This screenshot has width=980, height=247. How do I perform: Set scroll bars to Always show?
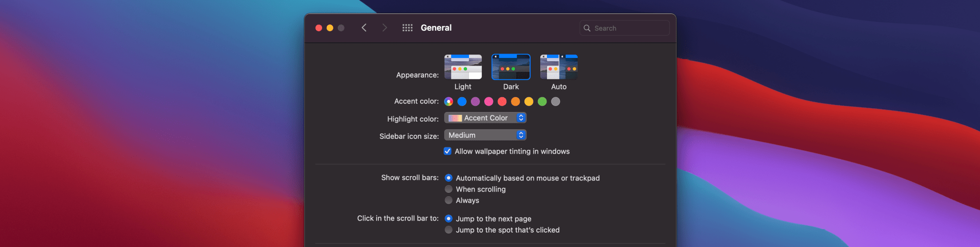448,201
